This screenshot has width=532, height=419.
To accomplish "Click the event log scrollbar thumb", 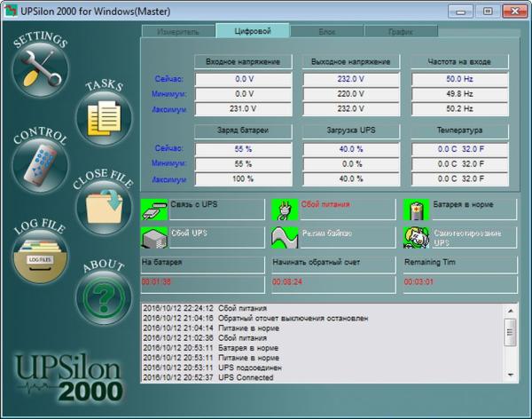I will click(x=511, y=332).
